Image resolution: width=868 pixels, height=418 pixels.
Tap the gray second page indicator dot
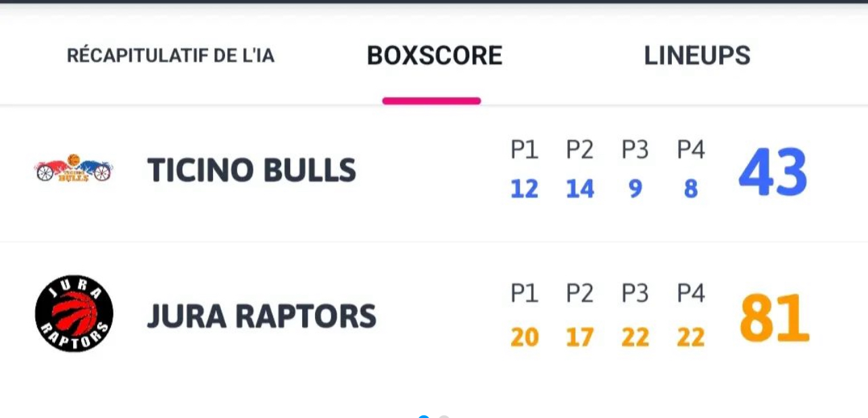coord(444,416)
